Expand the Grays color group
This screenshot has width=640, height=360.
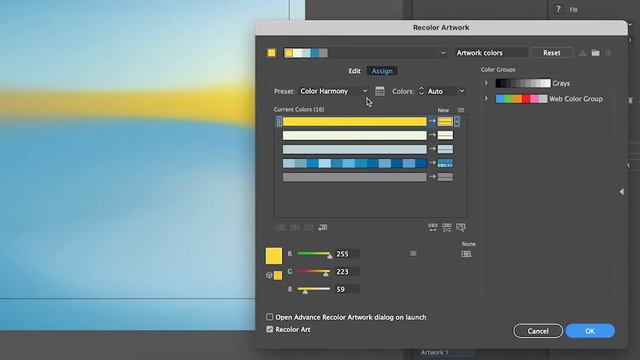click(486, 83)
